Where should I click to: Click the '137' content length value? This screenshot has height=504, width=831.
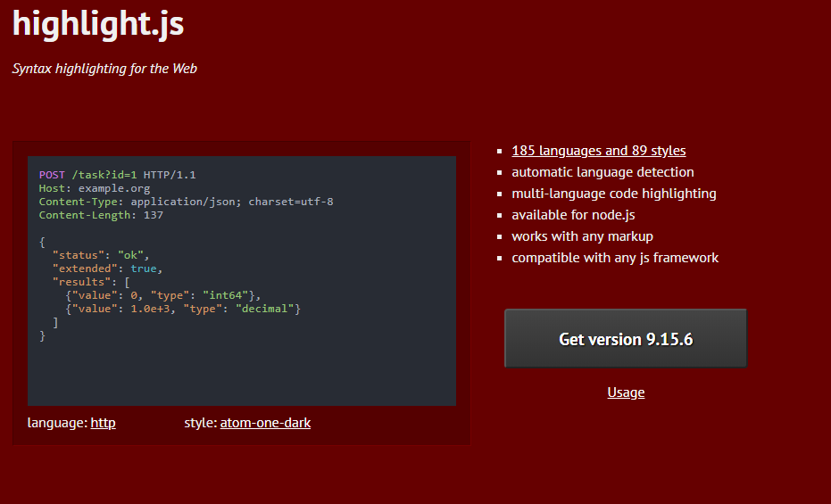click(x=154, y=215)
